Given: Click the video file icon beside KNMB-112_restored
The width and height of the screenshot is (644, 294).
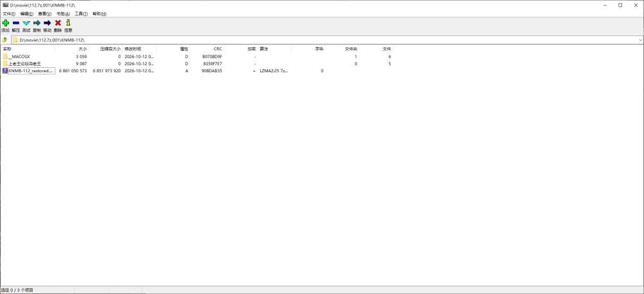Looking at the screenshot, I should click(x=5, y=71).
